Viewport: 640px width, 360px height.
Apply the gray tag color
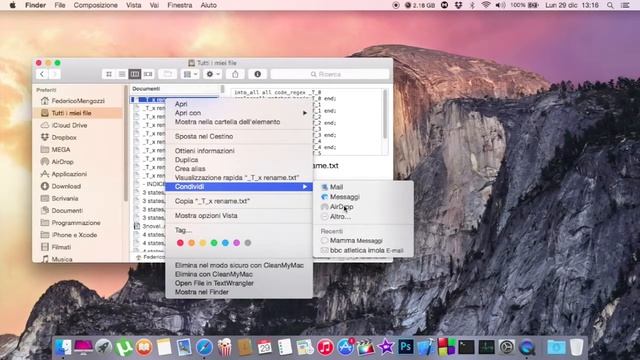click(248, 243)
